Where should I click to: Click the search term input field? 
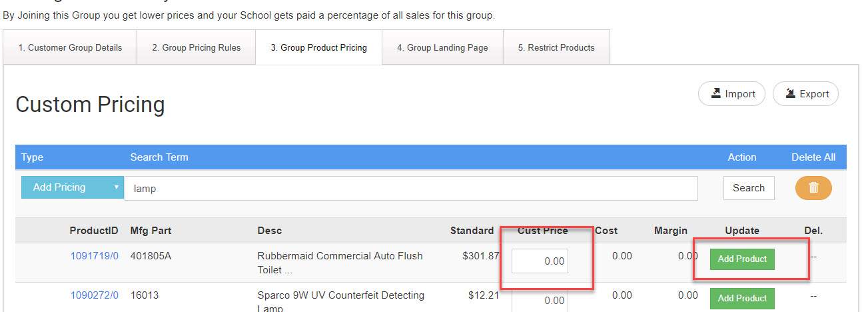coord(411,189)
